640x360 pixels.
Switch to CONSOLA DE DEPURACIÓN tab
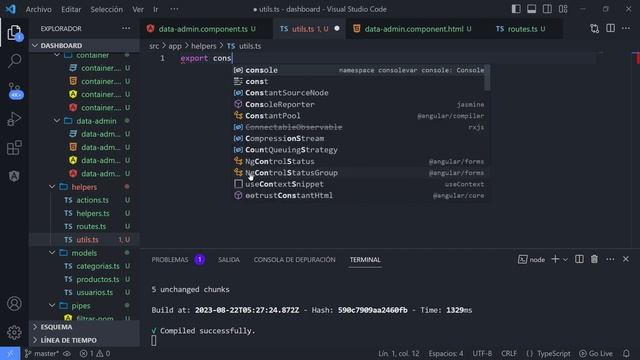click(x=294, y=260)
